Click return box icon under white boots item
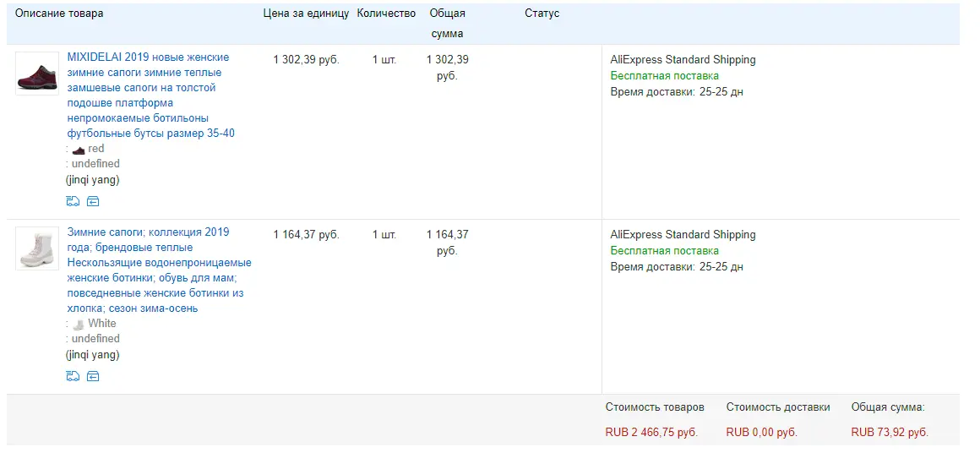Screen dimensions: 980x453 coord(92,376)
